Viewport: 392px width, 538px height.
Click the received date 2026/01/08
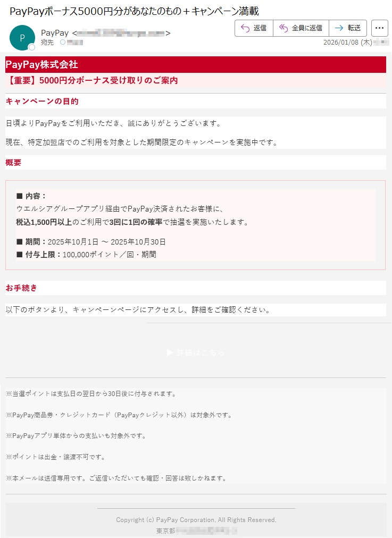point(347,42)
